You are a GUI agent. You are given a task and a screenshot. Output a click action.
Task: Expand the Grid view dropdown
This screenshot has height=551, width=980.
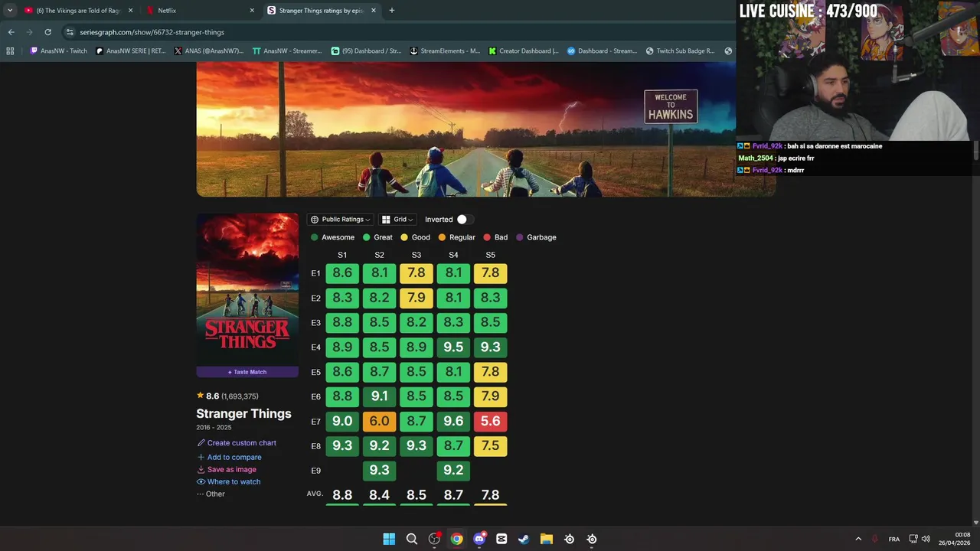397,220
